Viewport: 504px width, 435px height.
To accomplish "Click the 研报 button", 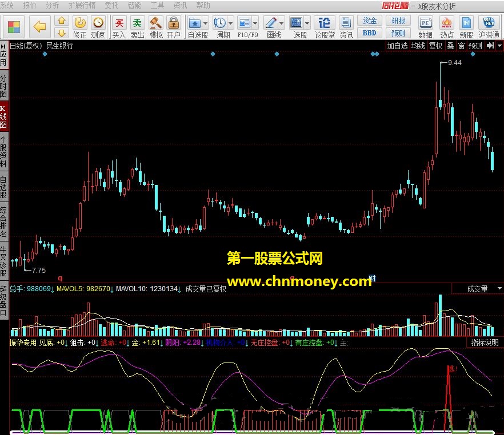I will pos(398,21).
